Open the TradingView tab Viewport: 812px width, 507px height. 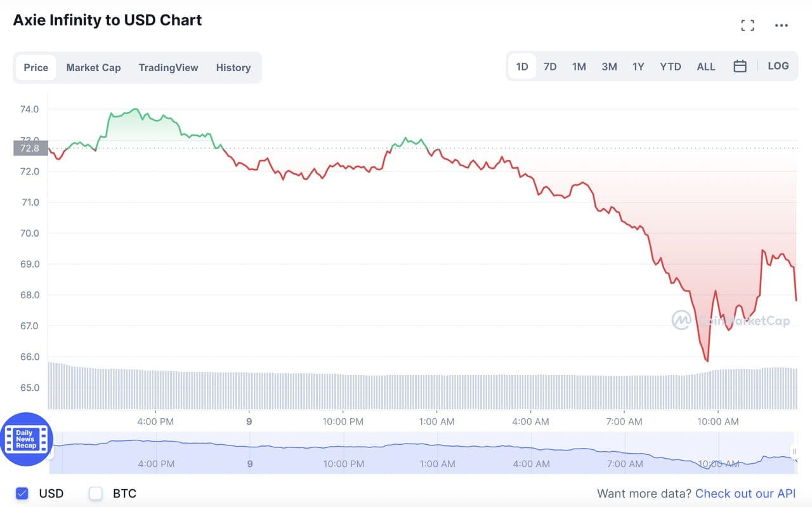[x=168, y=67]
